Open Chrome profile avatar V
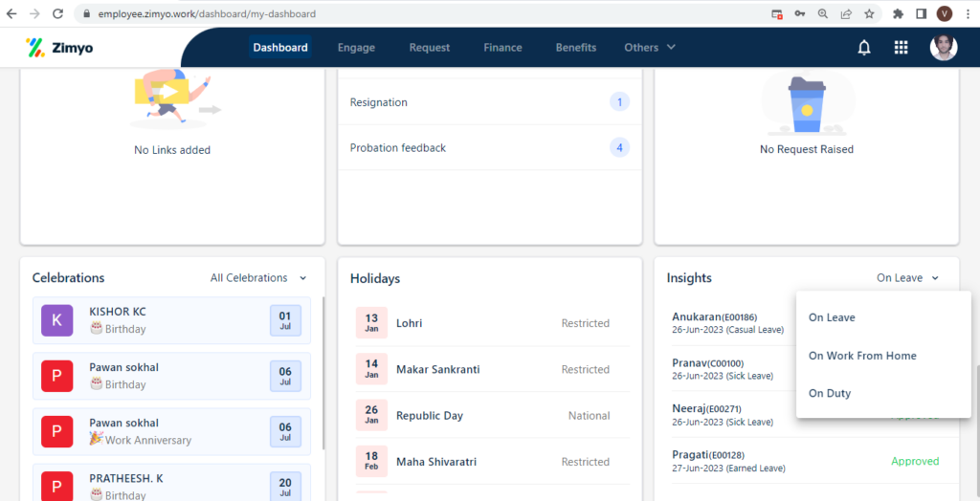Screen dimensions: 980x501 [944, 13]
